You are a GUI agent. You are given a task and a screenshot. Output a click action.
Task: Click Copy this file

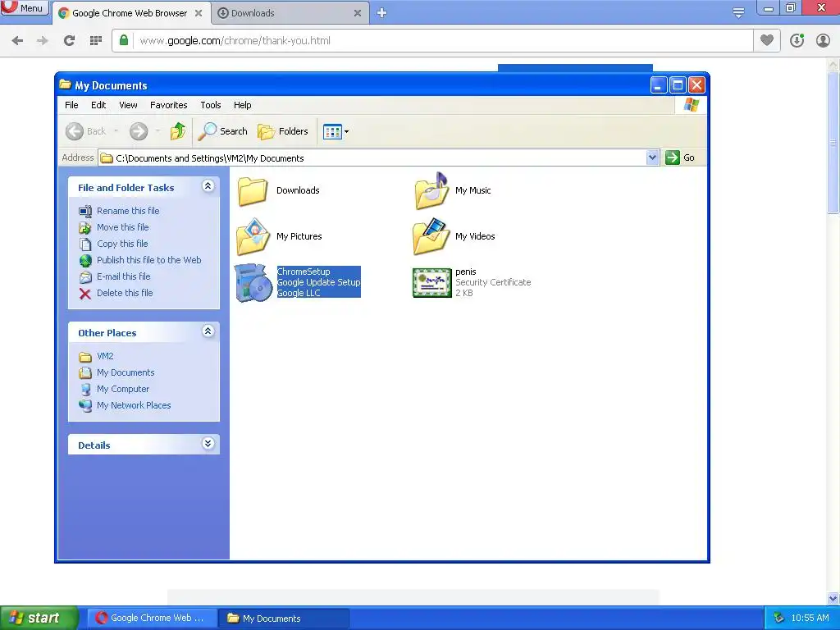pyautogui.click(x=122, y=244)
